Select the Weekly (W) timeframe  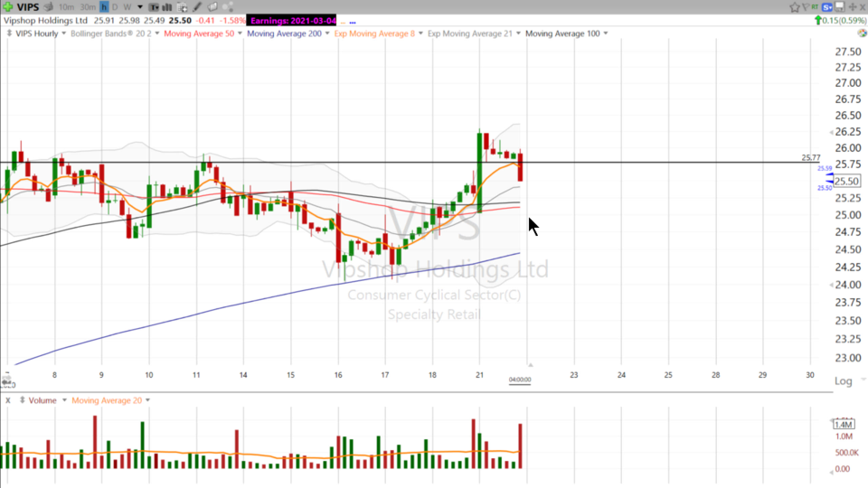(127, 7)
